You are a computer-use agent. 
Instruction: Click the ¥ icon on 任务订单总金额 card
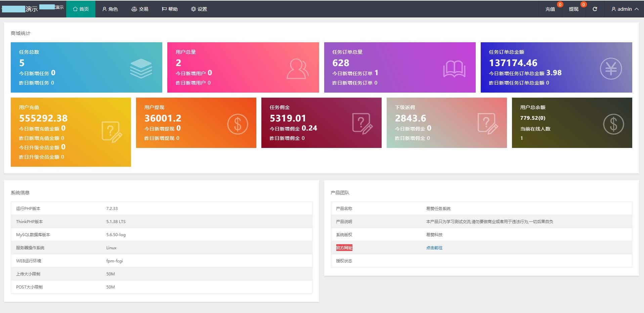pyautogui.click(x=612, y=68)
